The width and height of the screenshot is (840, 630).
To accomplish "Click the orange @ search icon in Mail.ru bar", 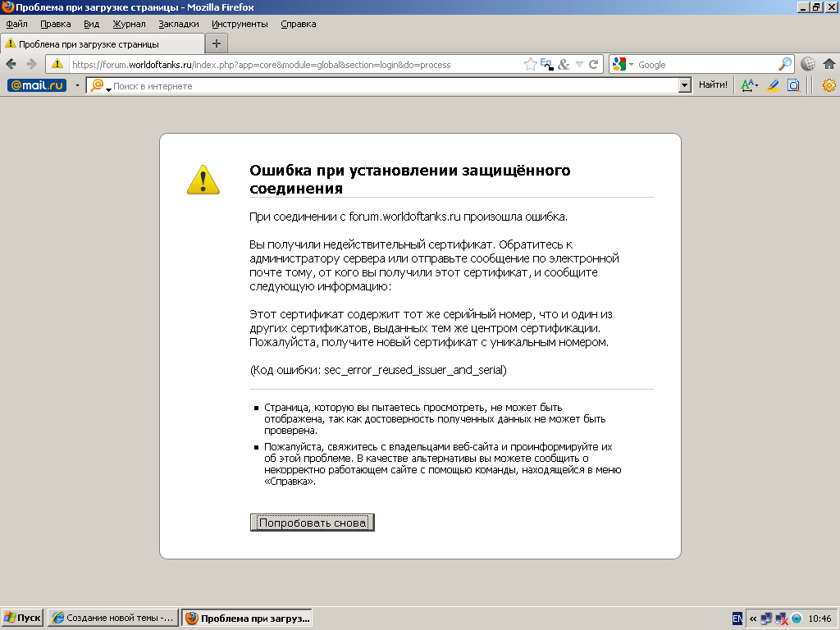I will [x=97, y=85].
